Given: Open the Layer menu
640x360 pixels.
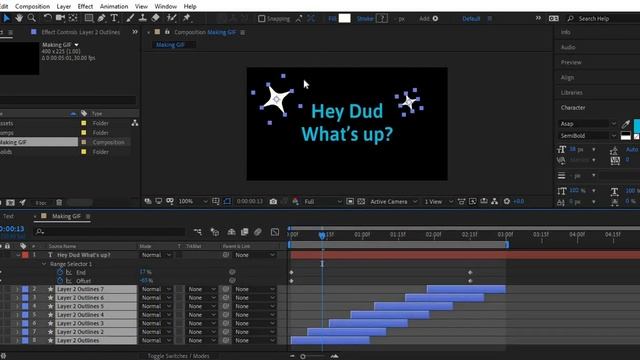Looking at the screenshot, I should 63,7.
